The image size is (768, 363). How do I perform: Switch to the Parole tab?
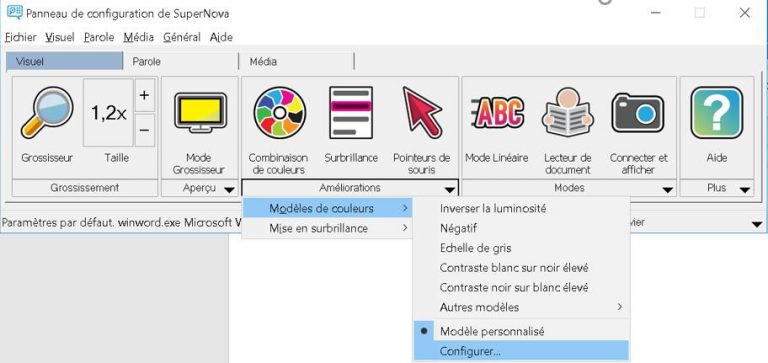180,61
